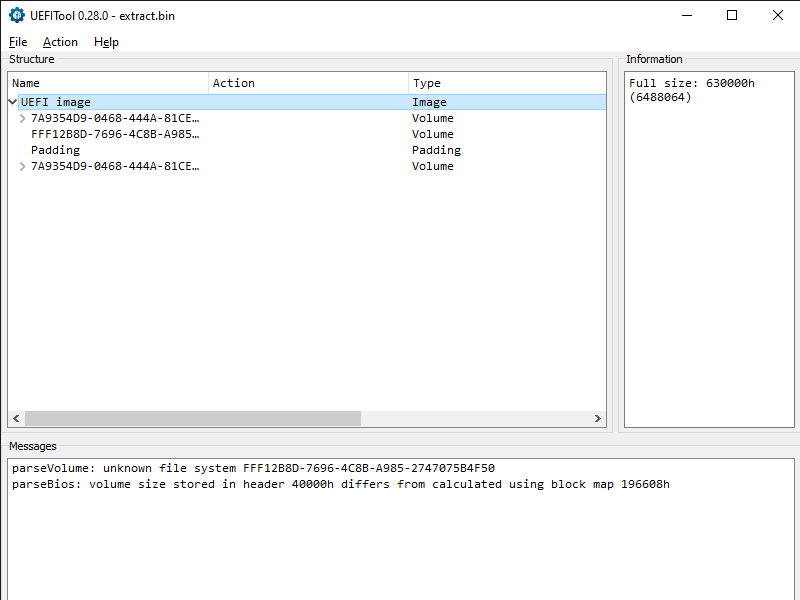Select the last 7A9354D9-0468-444A-81CE volume
The height and width of the screenshot is (600, 800).
click(115, 166)
